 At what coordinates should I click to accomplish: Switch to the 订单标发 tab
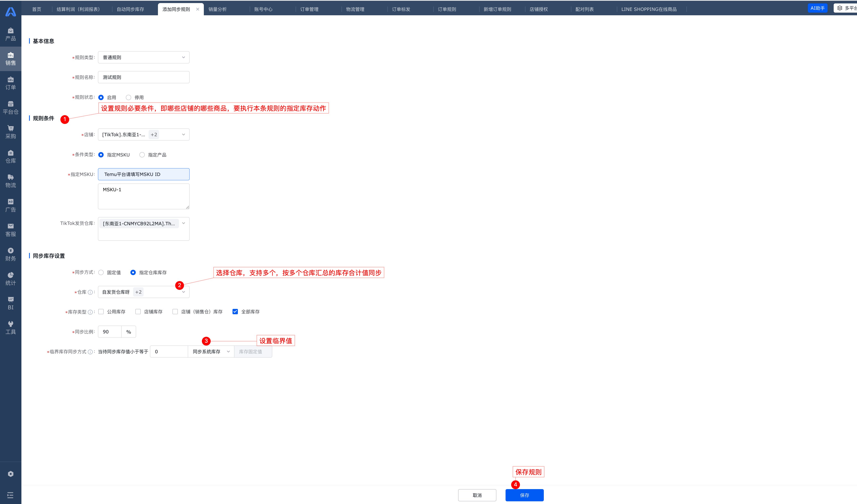point(401,9)
